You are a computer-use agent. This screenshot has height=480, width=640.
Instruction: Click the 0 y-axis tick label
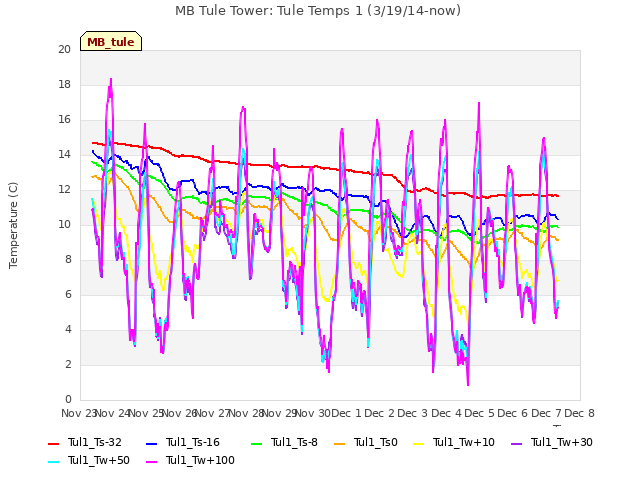coord(68,400)
